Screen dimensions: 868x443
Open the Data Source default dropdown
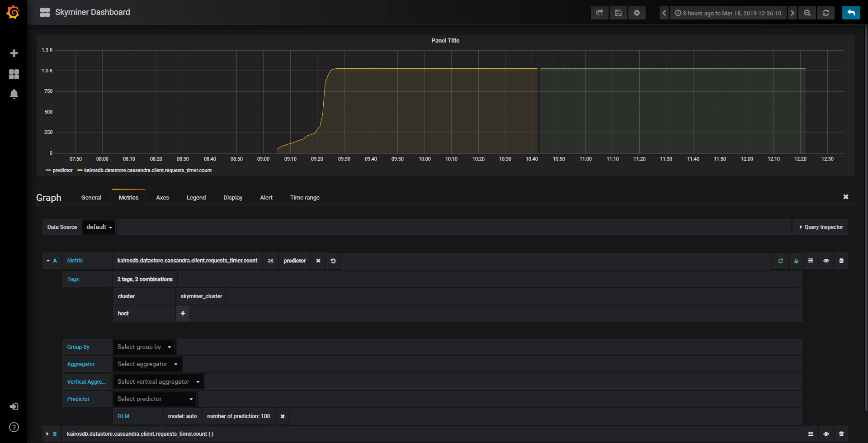(99, 227)
